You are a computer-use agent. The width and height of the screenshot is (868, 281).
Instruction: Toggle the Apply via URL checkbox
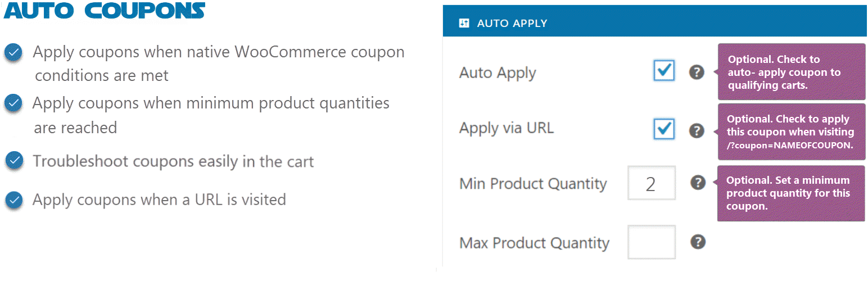(664, 129)
